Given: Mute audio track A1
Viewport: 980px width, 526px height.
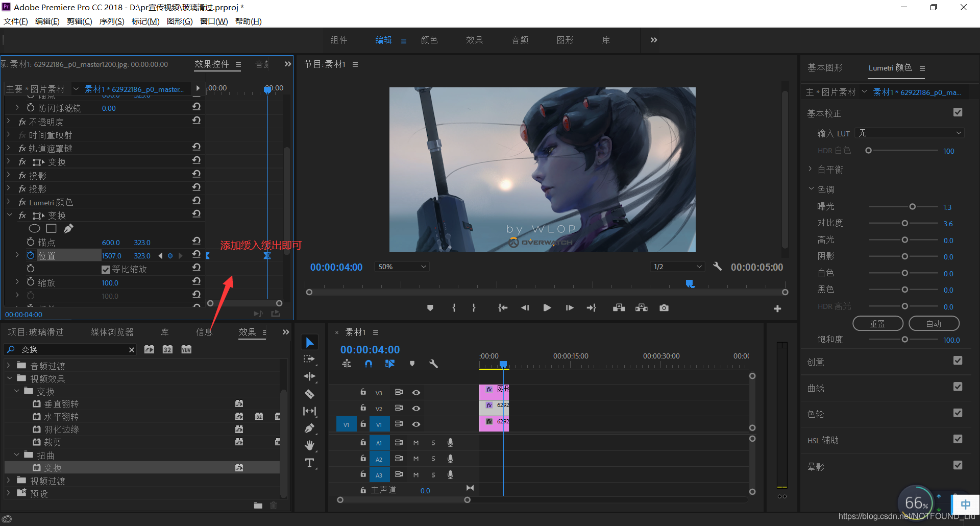Looking at the screenshot, I should pyautogui.click(x=416, y=443).
